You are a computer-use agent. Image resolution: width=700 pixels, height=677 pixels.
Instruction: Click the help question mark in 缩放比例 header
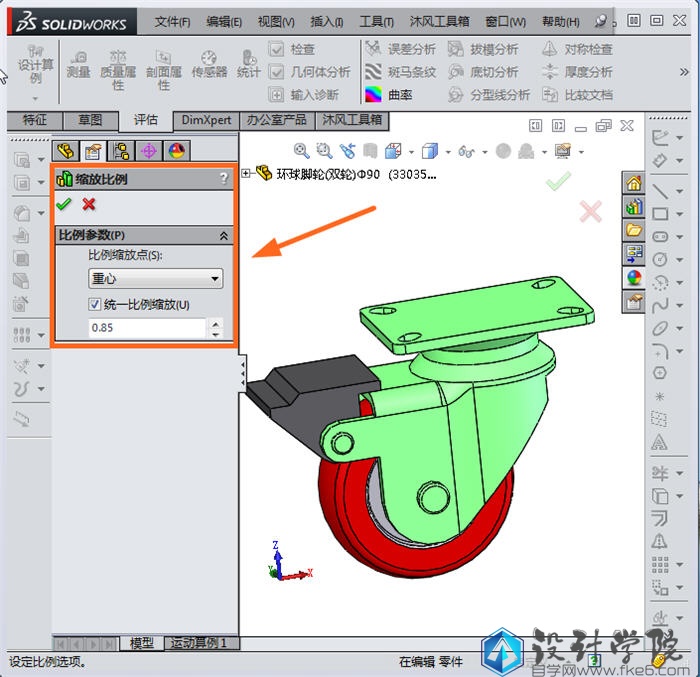point(224,179)
